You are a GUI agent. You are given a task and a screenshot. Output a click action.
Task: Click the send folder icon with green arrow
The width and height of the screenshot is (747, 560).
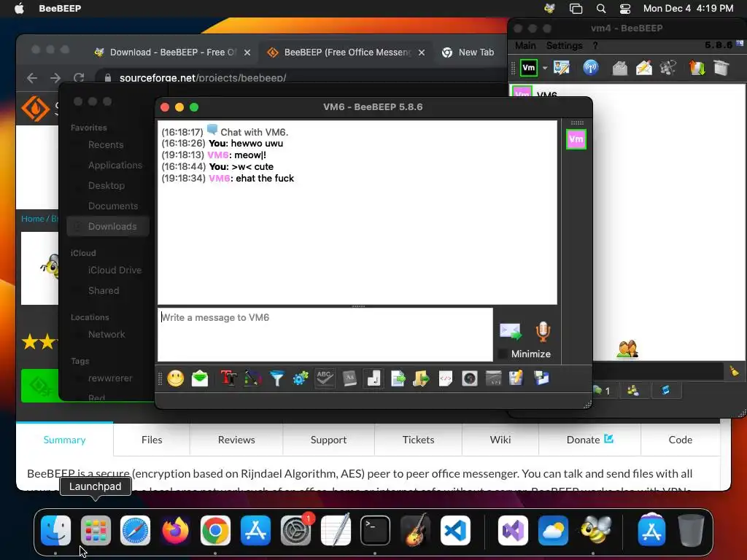click(x=421, y=378)
